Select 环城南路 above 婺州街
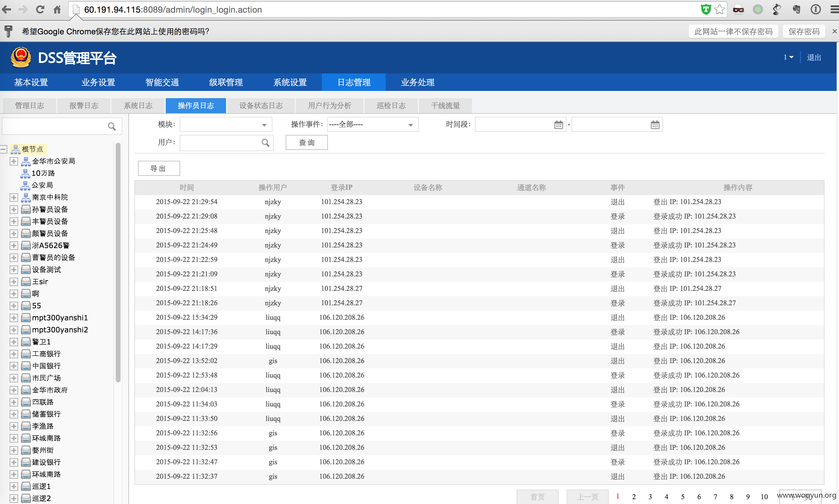839x504 pixels. [46, 438]
